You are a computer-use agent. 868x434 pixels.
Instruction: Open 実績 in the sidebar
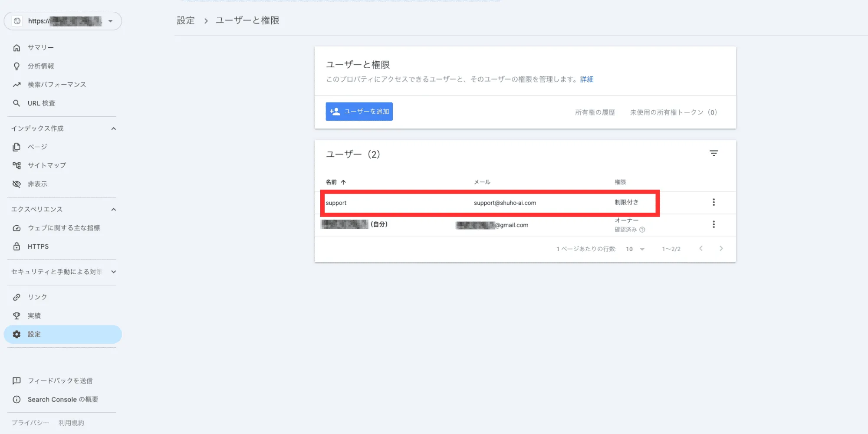[x=62, y=316]
